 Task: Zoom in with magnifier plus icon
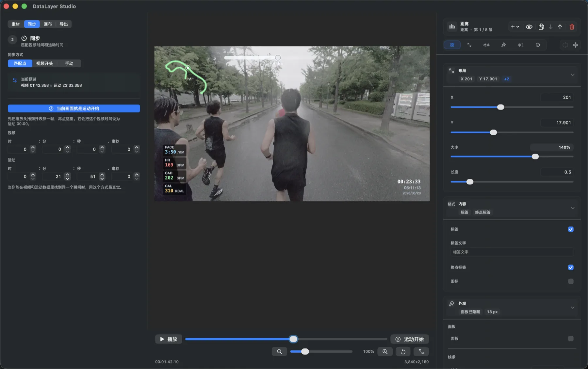(385, 352)
